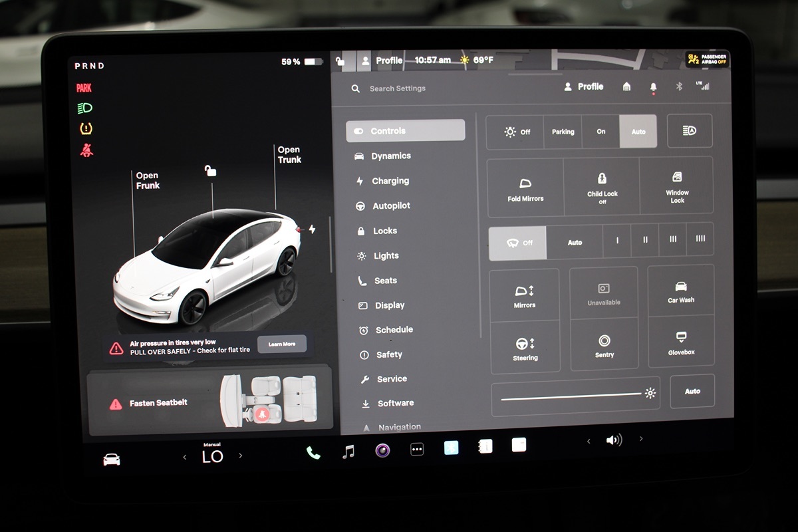Adjust the display brightness slider
The image size is (798, 532).
click(x=572, y=396)
